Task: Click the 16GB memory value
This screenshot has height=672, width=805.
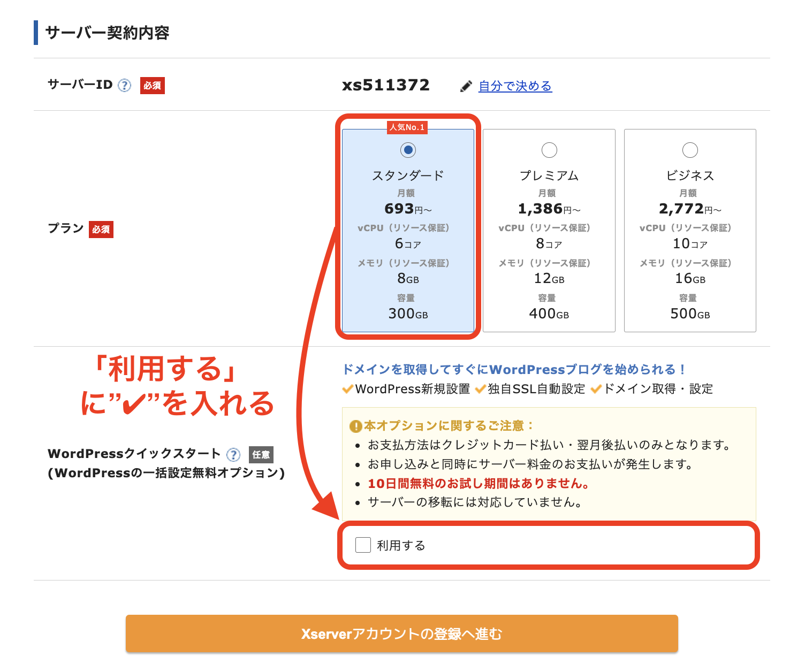Action: click(690, 278)
